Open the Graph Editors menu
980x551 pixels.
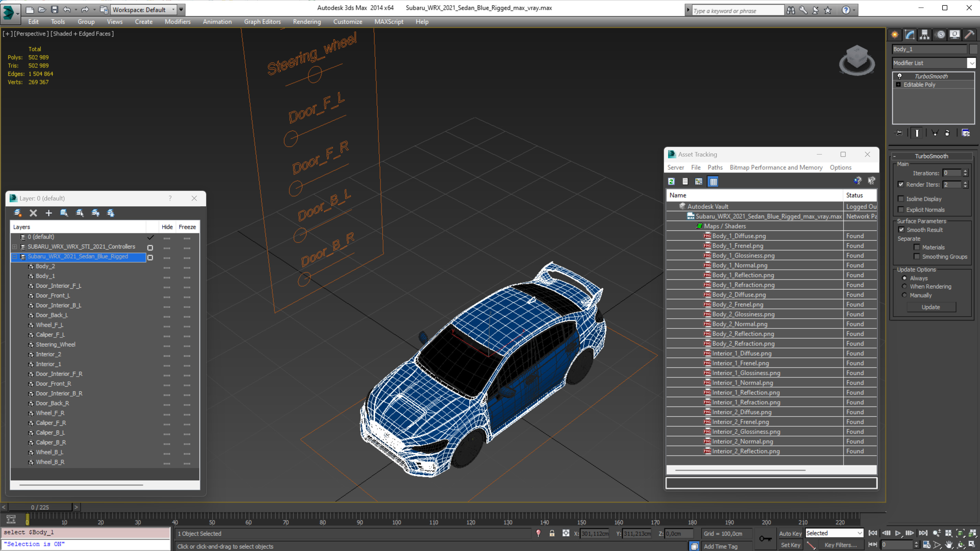pos(262,22)
